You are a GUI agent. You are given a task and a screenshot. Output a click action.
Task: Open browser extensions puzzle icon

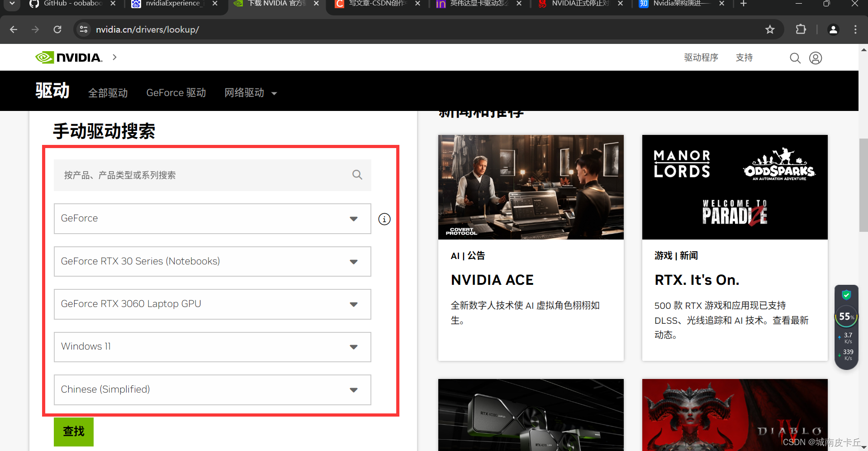[x=801, y=29]
